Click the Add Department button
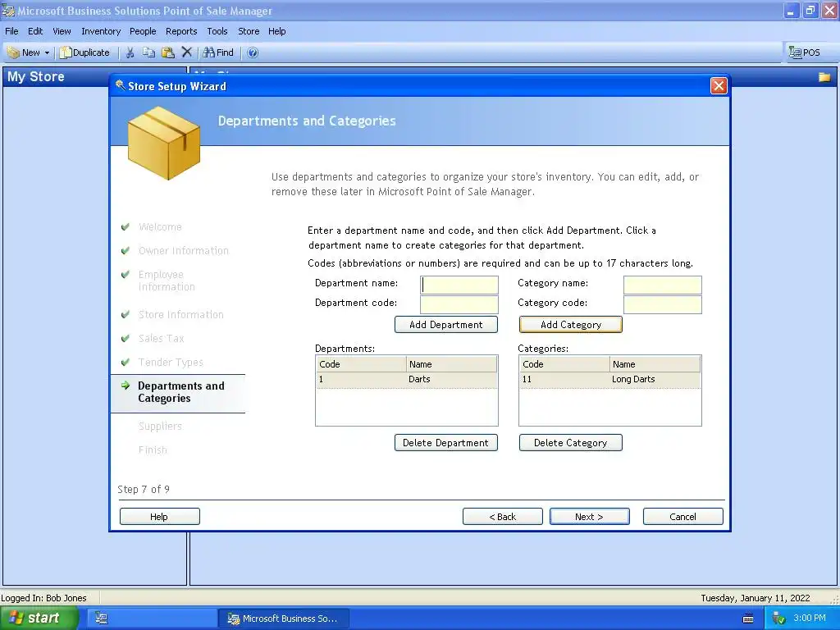 445,325
